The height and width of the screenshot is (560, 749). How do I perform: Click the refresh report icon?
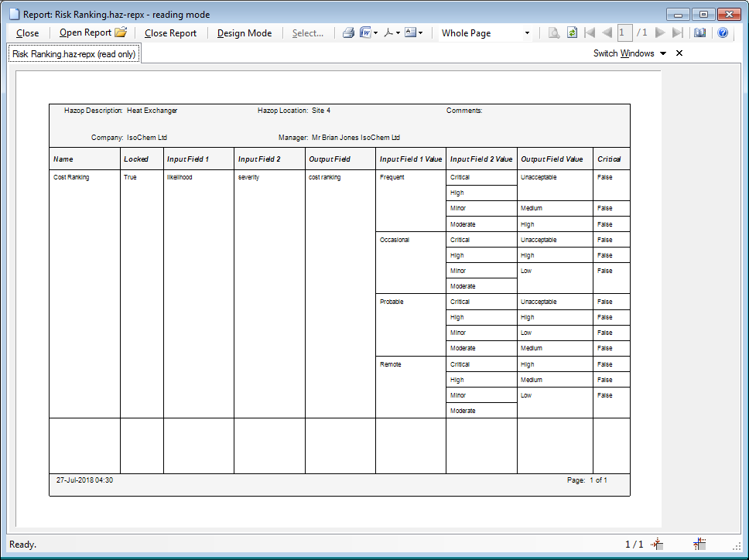coord(572,32)
